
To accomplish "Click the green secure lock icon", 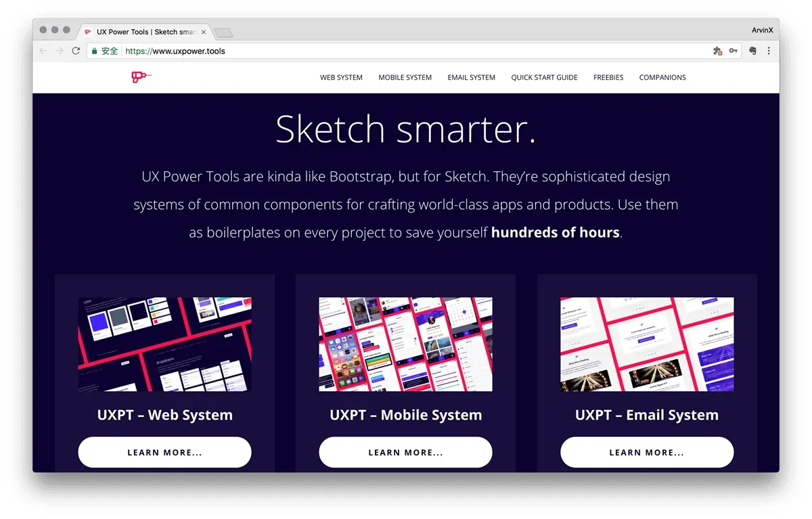I will click(95, 51).
